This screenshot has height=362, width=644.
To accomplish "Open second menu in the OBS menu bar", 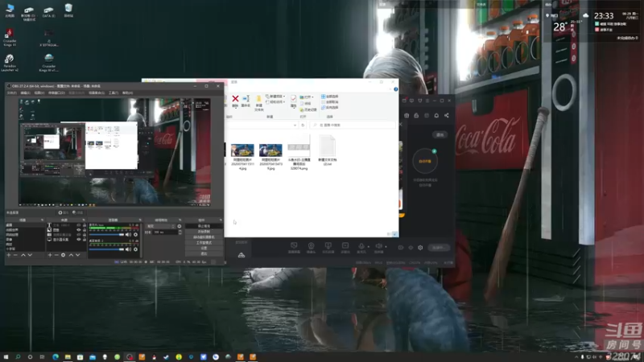I will 26,93.
